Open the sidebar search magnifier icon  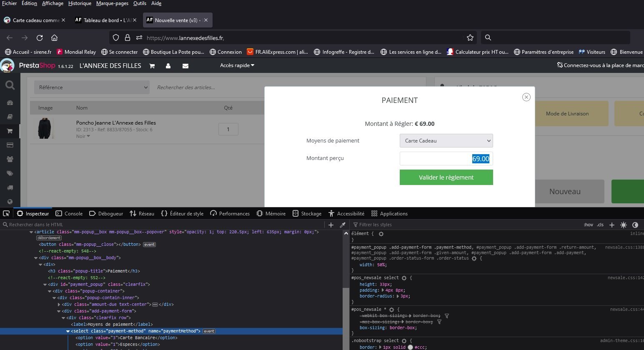pos(10,85)
